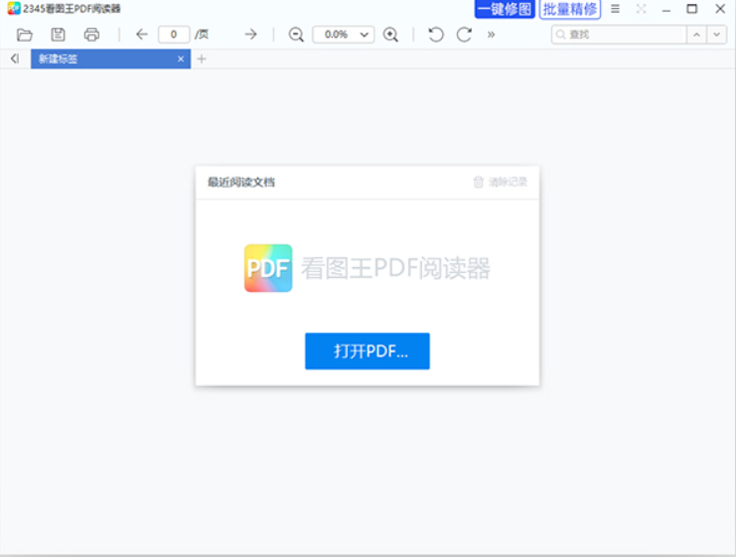The width and height of the screenshot is (736, 560).
Task: Close the 新建标签 tab
Action: tap(181, 59)
